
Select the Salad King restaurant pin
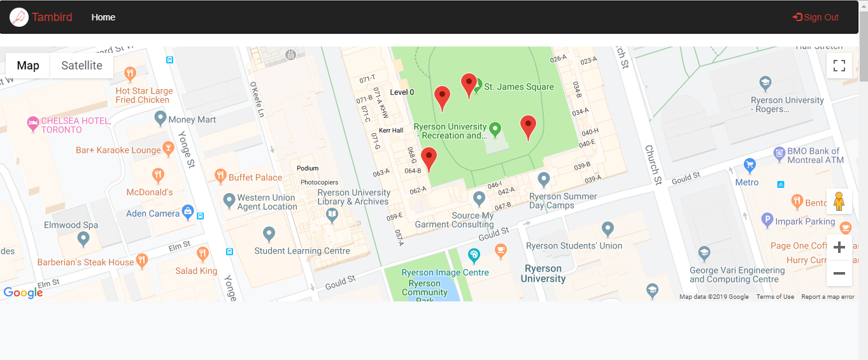point(203,254)
